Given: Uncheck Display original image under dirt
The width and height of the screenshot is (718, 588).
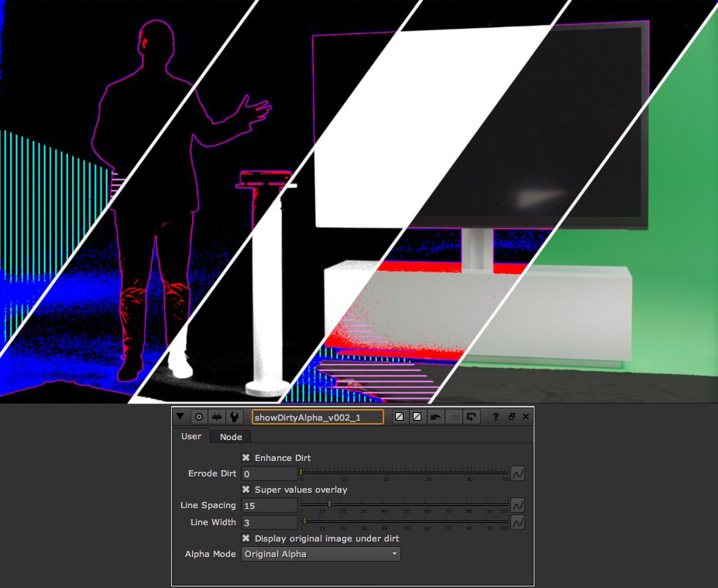Looking at the screenshot, I should pyautogui.click(x=246, y=538).
